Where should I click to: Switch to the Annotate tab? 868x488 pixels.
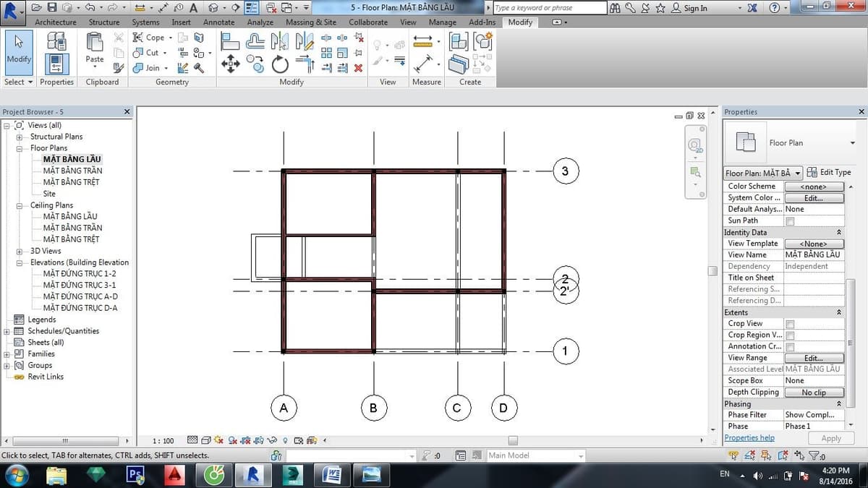(218, 22)
